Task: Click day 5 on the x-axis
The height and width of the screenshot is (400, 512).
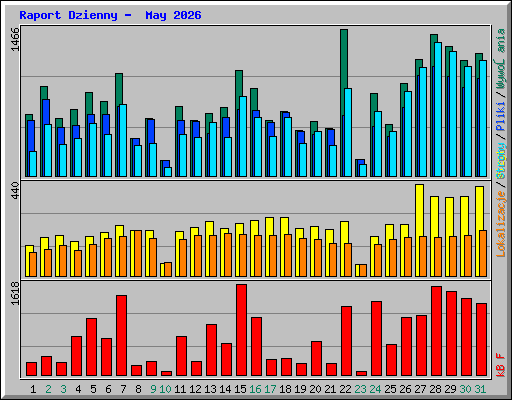Action: [x=93, y=389]
